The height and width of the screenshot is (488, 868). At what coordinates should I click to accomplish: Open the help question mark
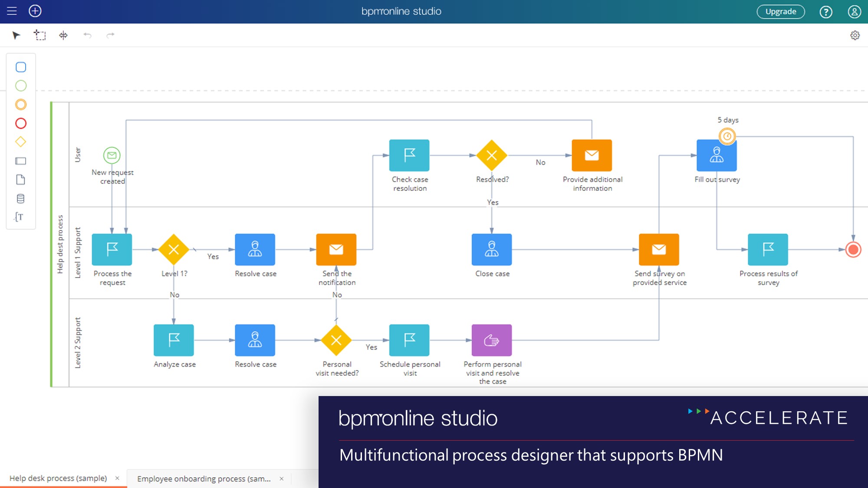click(826, 12)
